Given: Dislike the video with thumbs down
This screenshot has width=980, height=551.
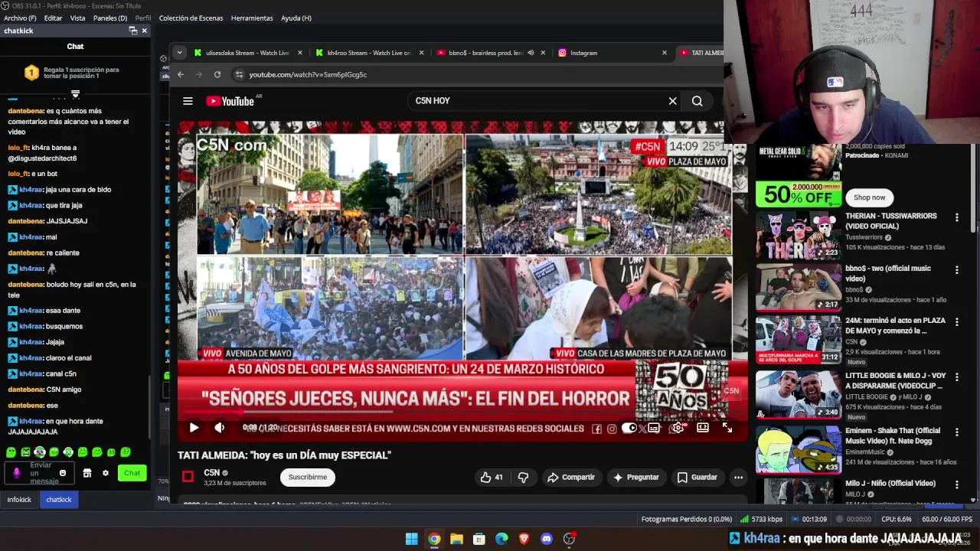Looking at the screenshot, I should (x=523, y=478).
